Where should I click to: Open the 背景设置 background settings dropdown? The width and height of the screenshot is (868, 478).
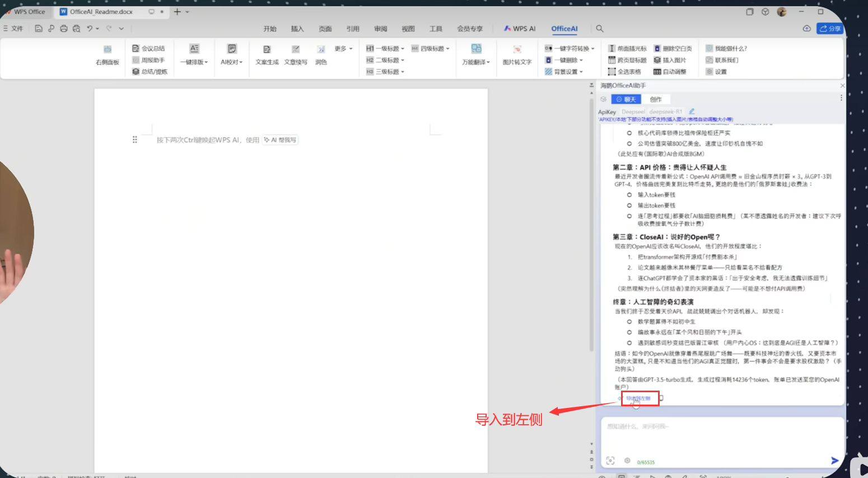[564, 72]
